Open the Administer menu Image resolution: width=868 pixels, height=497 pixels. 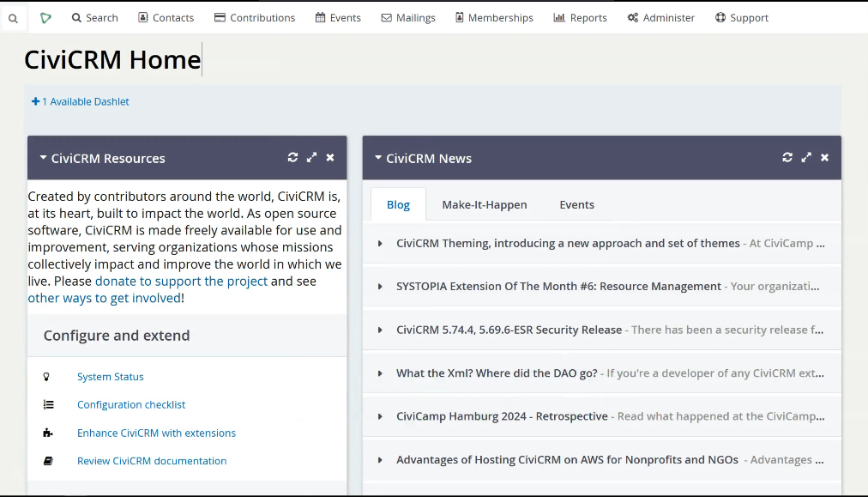661,18
